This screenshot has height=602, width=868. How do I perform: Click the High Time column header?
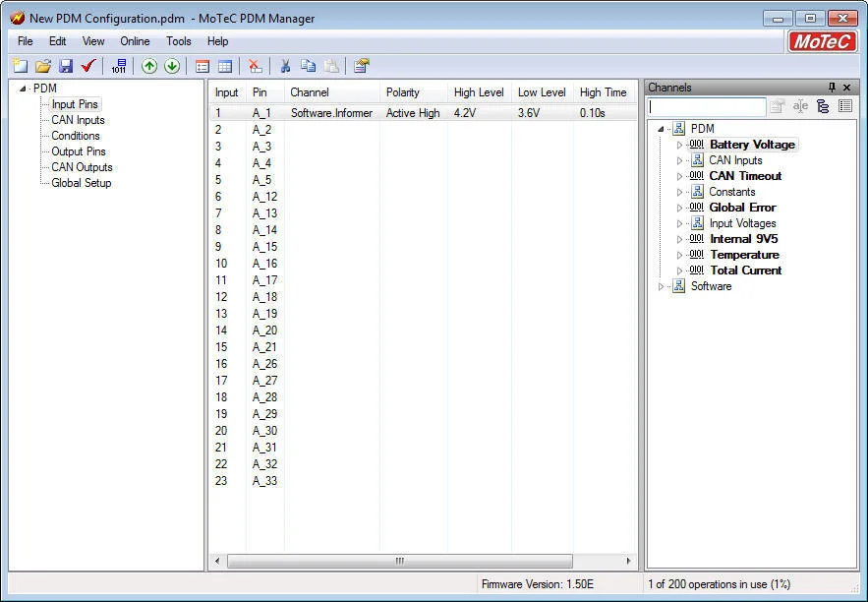(x=606, y=92)
